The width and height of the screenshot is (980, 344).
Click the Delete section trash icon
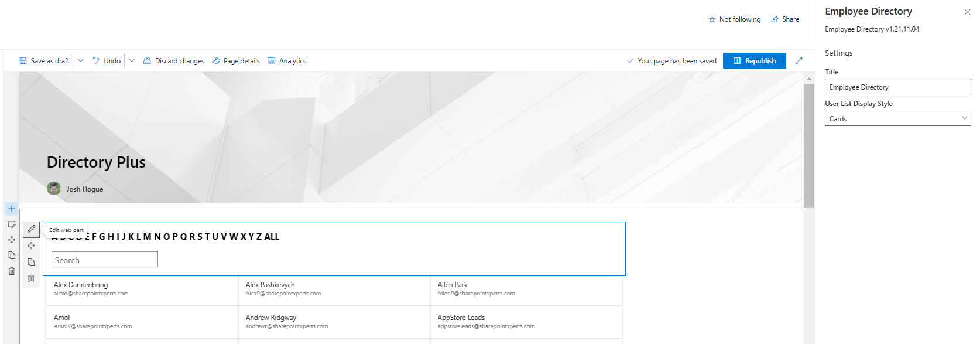pyautogui.click(x=12, y=271)
